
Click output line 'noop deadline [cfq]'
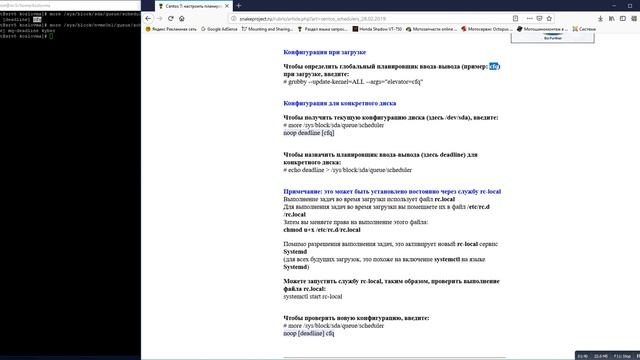309,133
